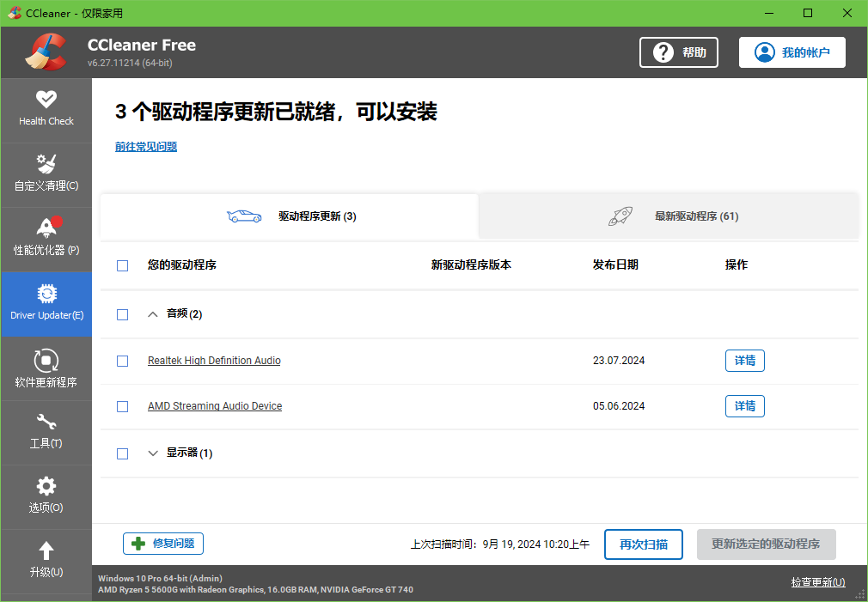Collapse the 音频 driver group
The image size is (868, 602).
pos(153,313)
